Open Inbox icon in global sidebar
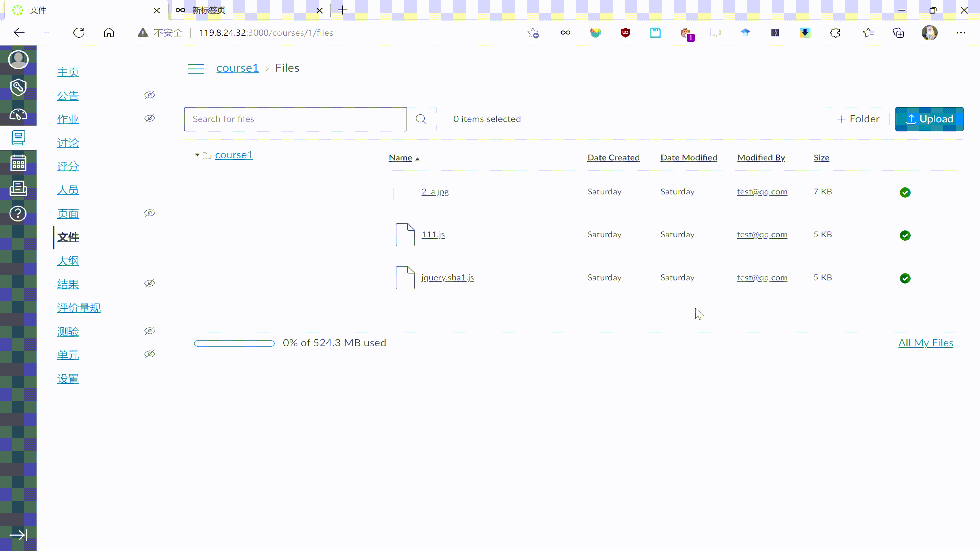Screen dimensions: 980x551 pos(18,188)
